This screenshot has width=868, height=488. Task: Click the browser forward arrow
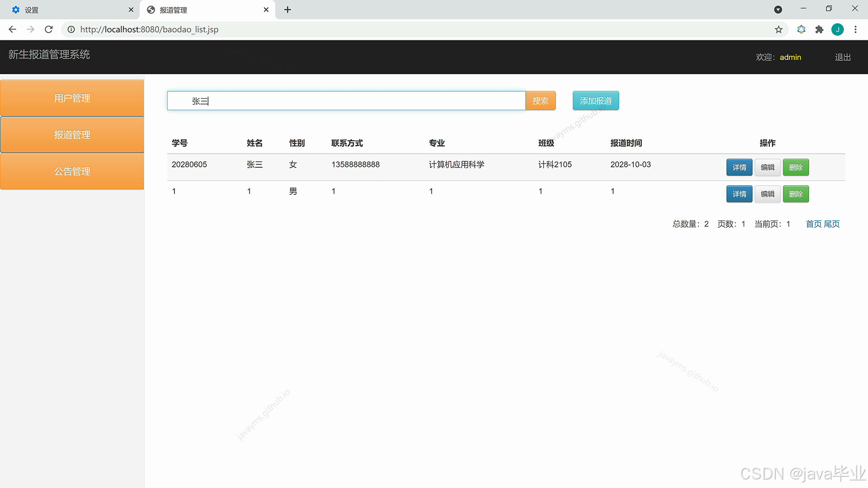click(x=30, y=29)
